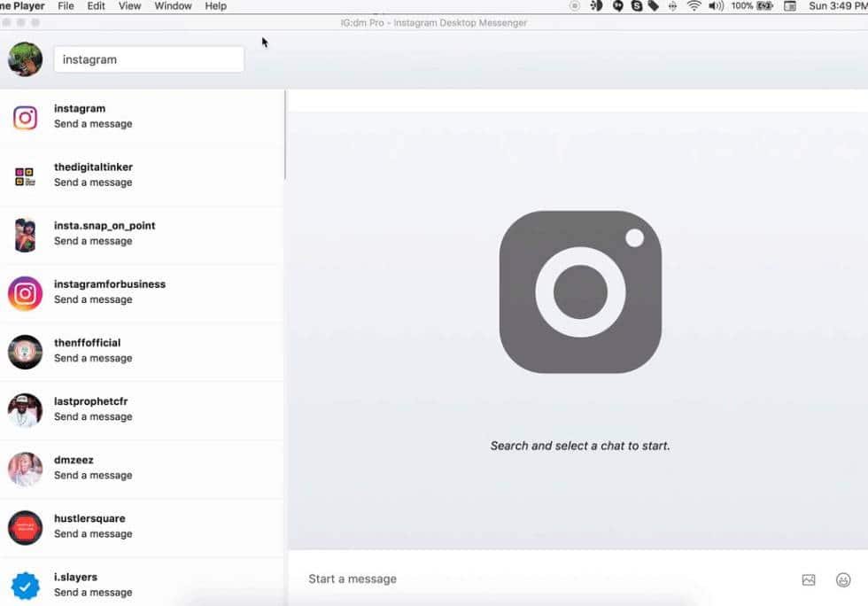Select 'lastprophetcfr' username
Viewport: 868px width, 606px height.
click(90, 401)
